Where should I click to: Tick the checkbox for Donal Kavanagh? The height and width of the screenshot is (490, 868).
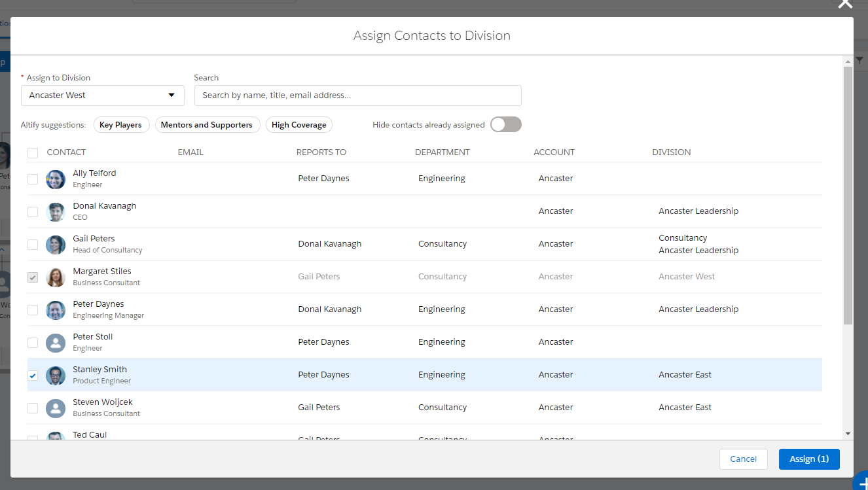pyautogui.click(x=33, y=212)
